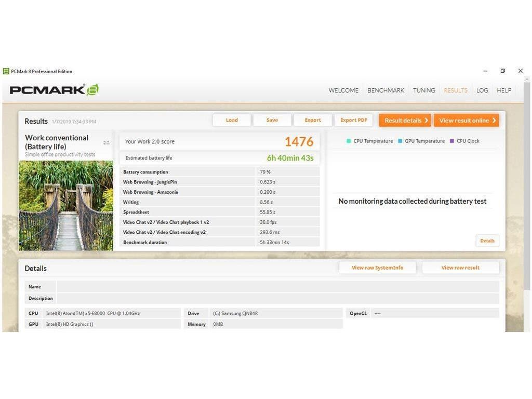Open View raw SystemInfo
The height and width of the screenshot is (399, 532).
(377, 268)
